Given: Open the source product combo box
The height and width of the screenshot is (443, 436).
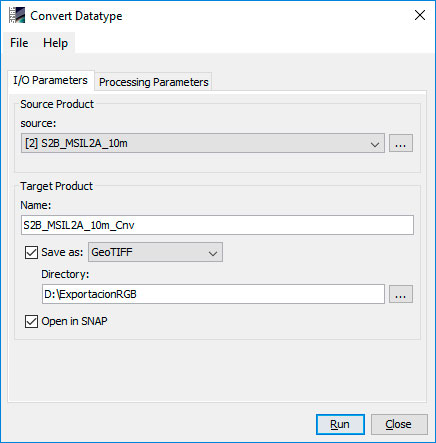Looking at the screenshot, I should tap(203, 143).
